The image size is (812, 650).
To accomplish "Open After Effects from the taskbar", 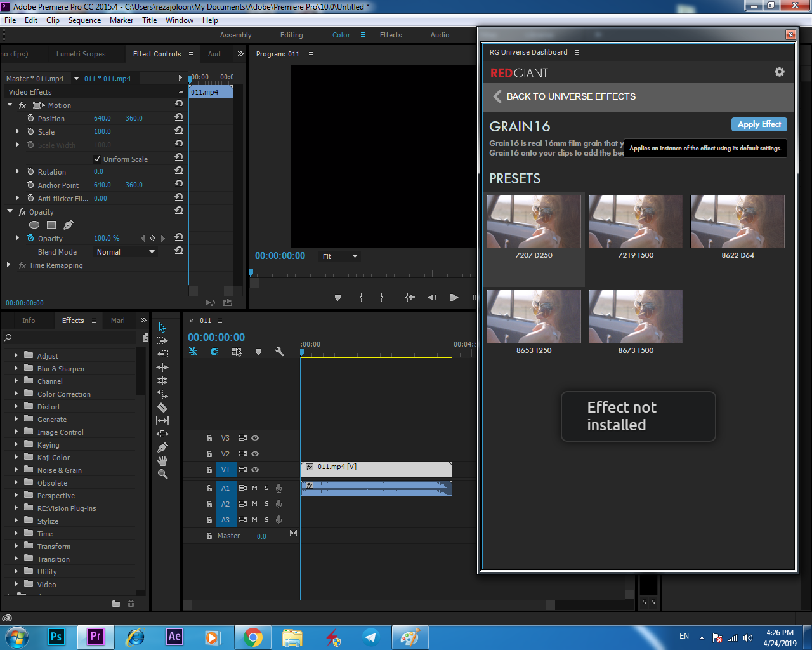I will 174,637.
